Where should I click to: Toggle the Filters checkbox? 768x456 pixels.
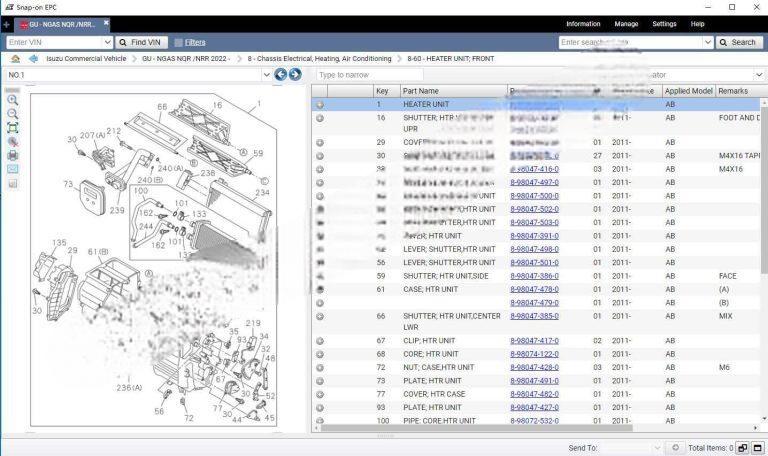click(178, 42)
